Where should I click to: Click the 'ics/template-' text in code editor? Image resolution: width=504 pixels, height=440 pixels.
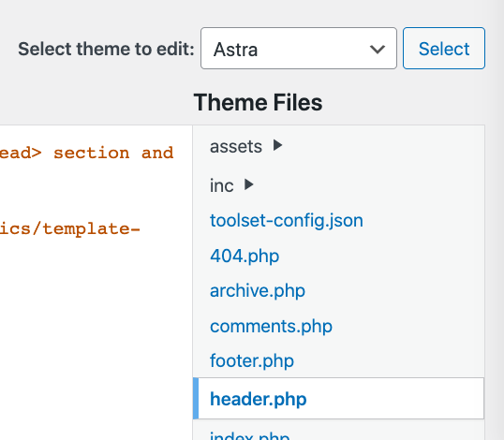69,228
